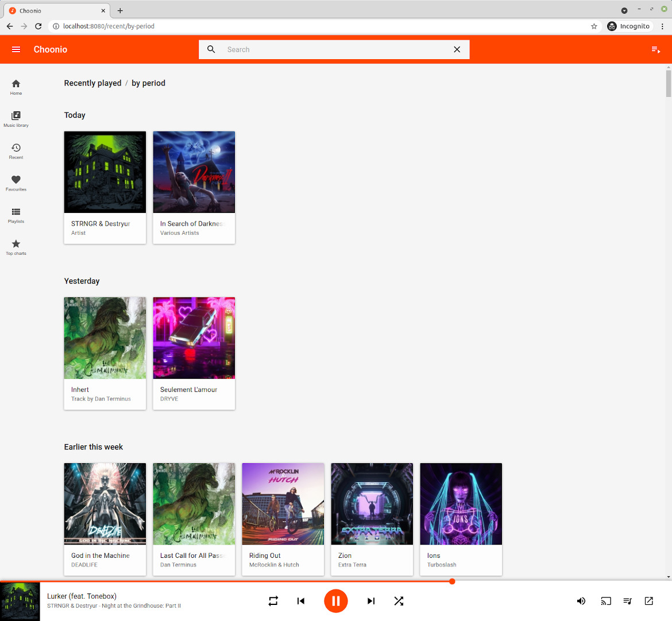
Task: Click the Various Artists subtitle
Action: pos(180,233)
